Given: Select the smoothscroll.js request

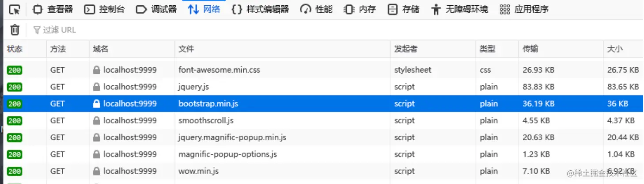Looking at the screenshot, I should click(x=323, y=120).
